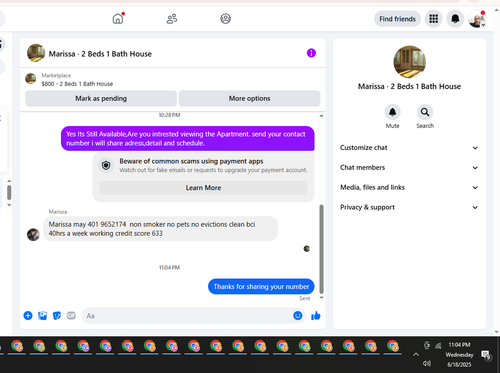Expand Media, files and links section

409,187
